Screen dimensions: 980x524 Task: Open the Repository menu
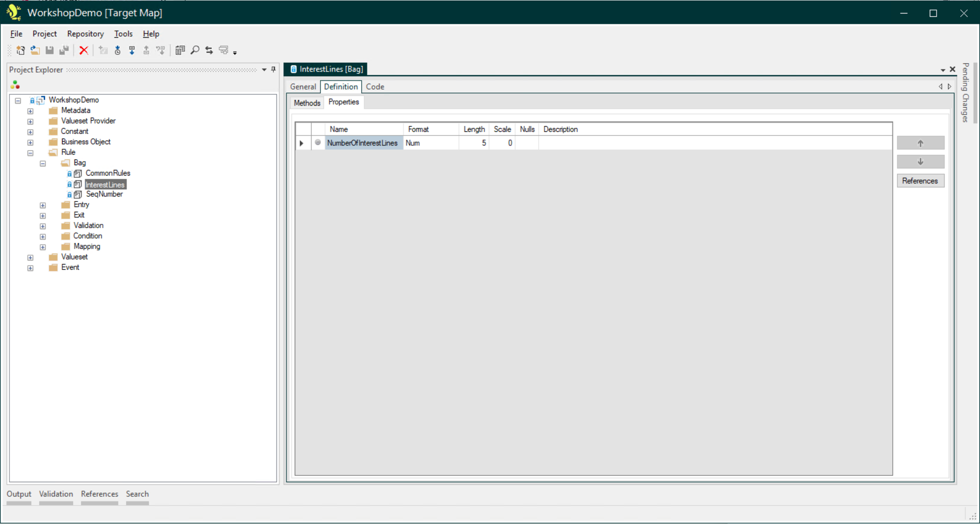(x=85, y=34)
